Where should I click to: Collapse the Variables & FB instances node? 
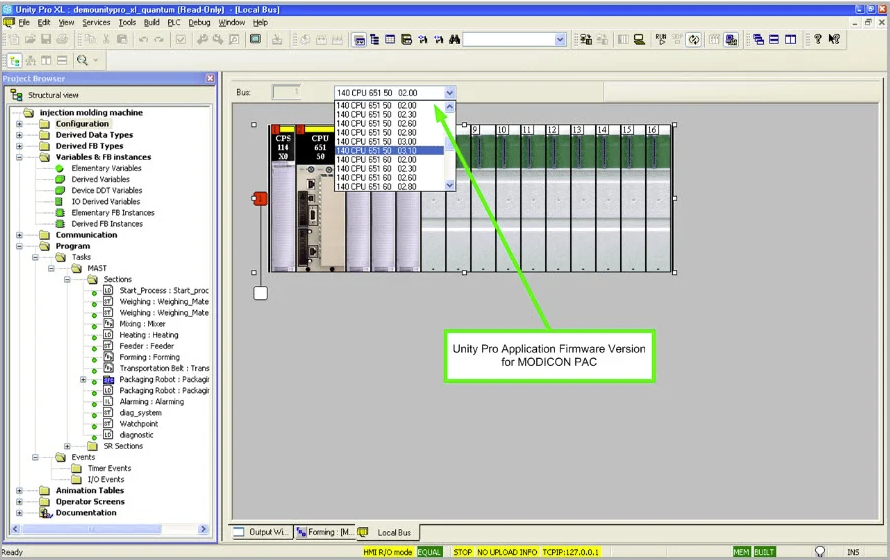[19, 157]
